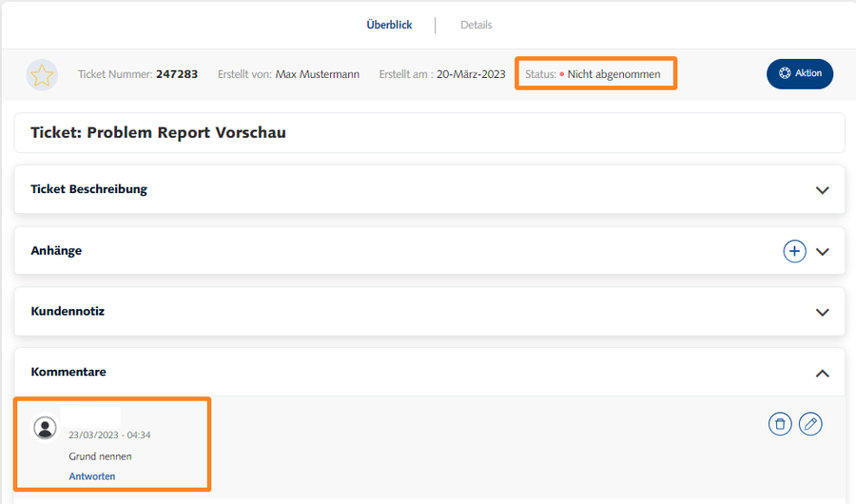The width and height of the screenshot is (856, 504).
Task: Click the creation date 20-März-2023
Action: pyautogui.click(x=471, y=74)
